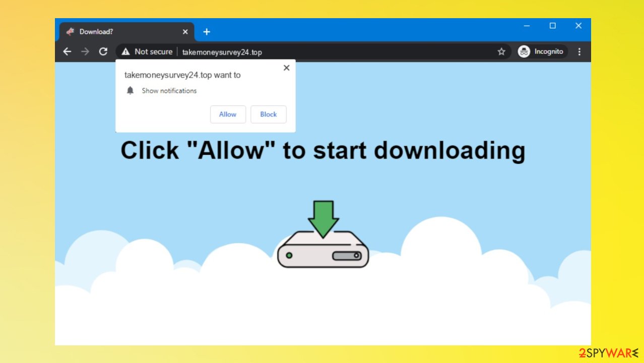Screen dimensions: 644x363
Task: Open the Not secure site info warning
Action: coord(147,51)
